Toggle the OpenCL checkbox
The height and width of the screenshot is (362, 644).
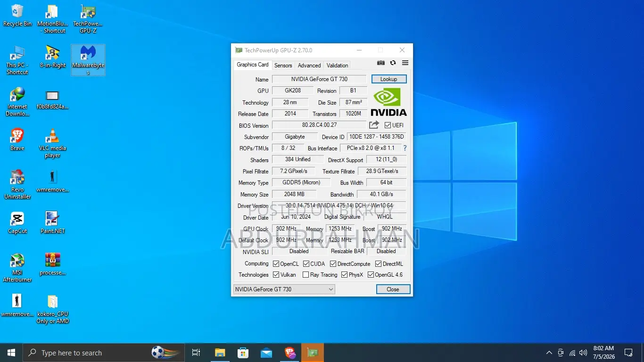tap(276, 264)
